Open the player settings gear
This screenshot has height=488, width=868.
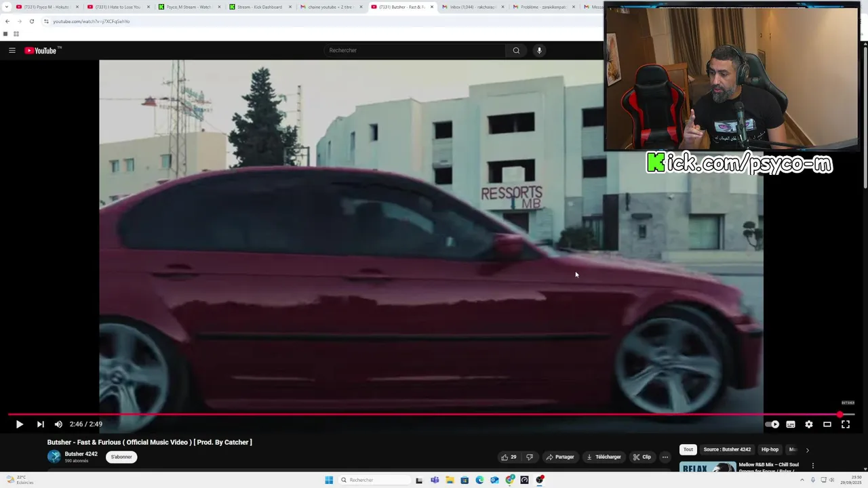[809, 424]
